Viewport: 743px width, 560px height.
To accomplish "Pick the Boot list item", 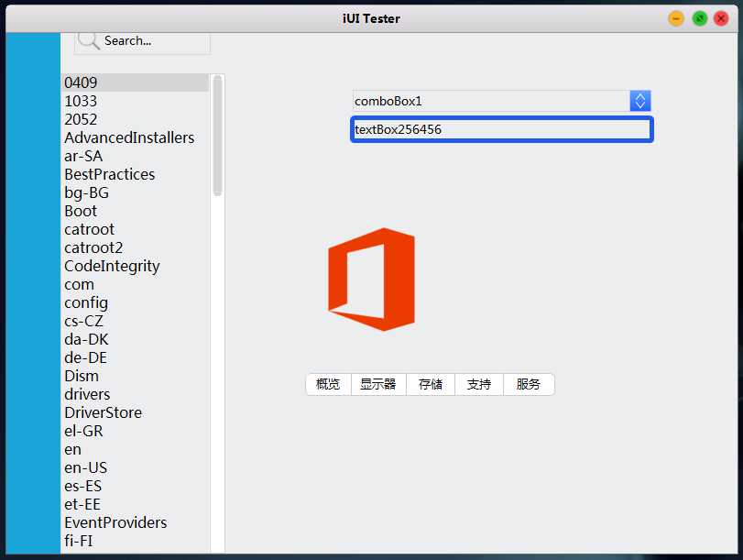I will (135, 211).
